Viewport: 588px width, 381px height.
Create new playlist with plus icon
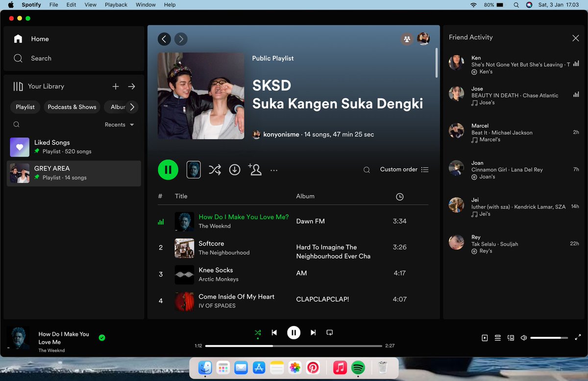116,86
